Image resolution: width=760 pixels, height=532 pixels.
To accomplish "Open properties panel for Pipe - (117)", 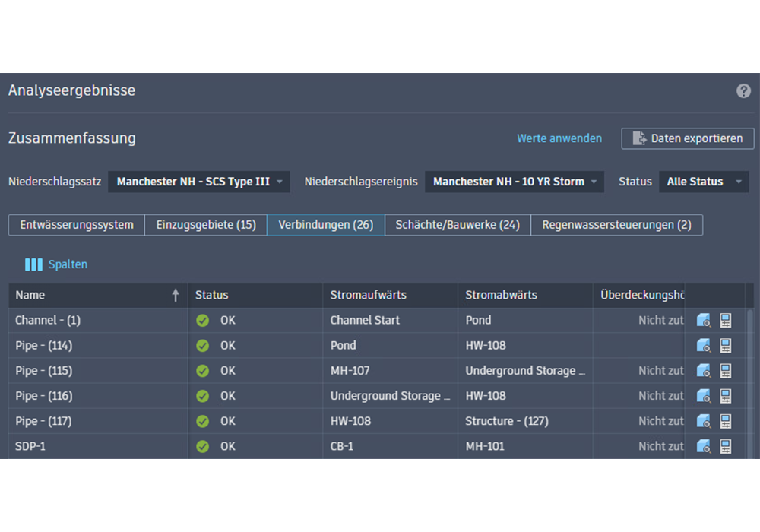I will [726, 421].
